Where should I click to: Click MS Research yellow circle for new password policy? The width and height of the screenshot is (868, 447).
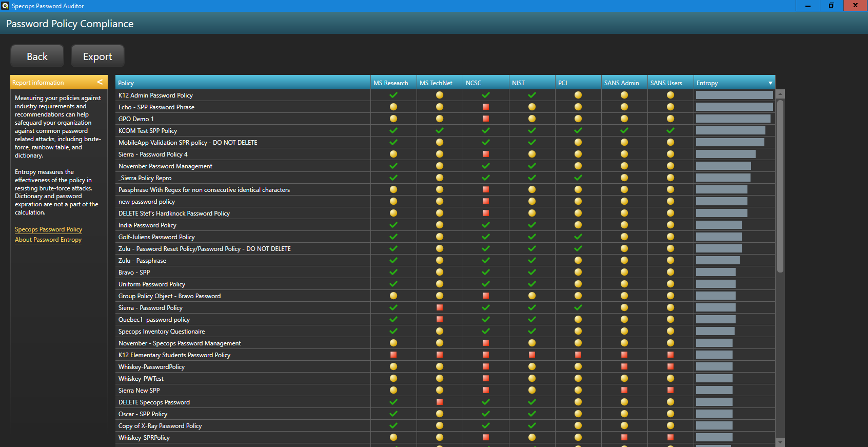point(393,201)
